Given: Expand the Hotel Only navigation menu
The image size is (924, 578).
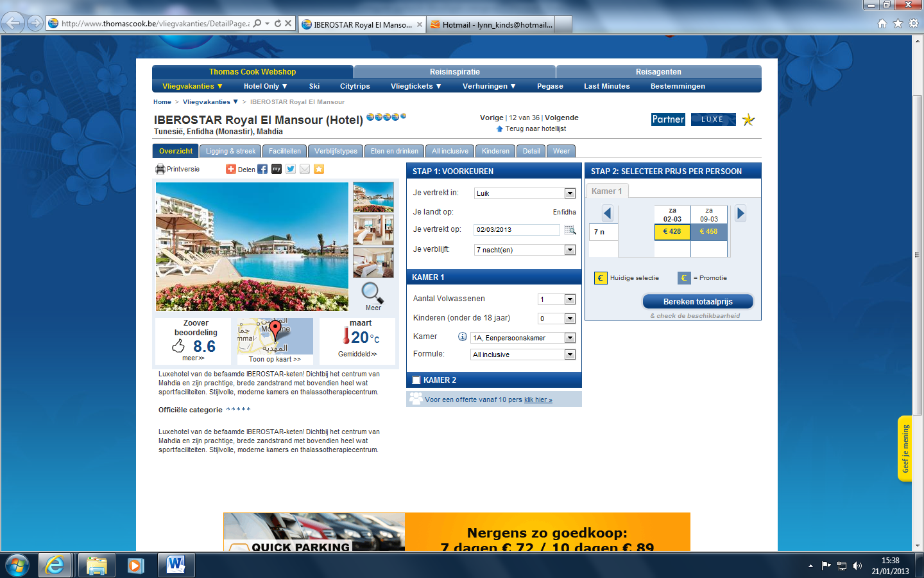Looking at the screenshot, I should 266,86.
